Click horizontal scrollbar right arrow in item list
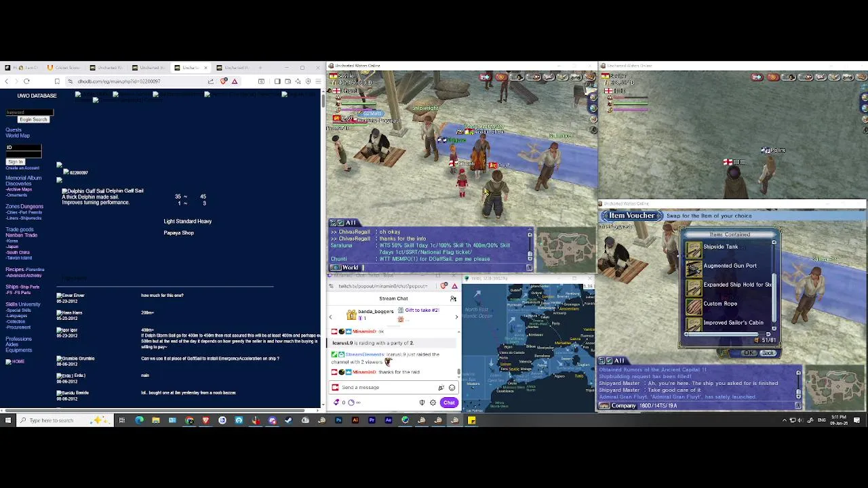This screenshot has width=868, height=488. [768, 334]
